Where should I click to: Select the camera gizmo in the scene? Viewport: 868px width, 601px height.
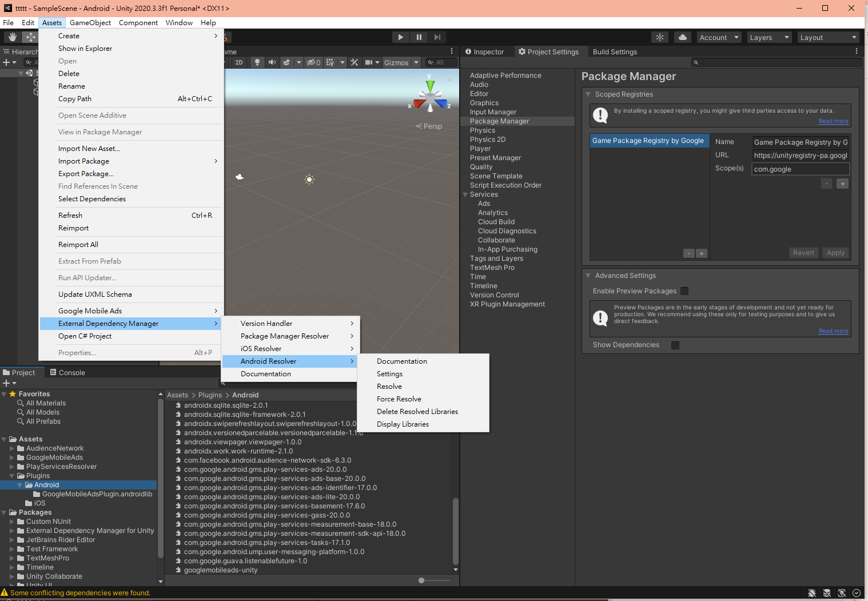point(240,177)
